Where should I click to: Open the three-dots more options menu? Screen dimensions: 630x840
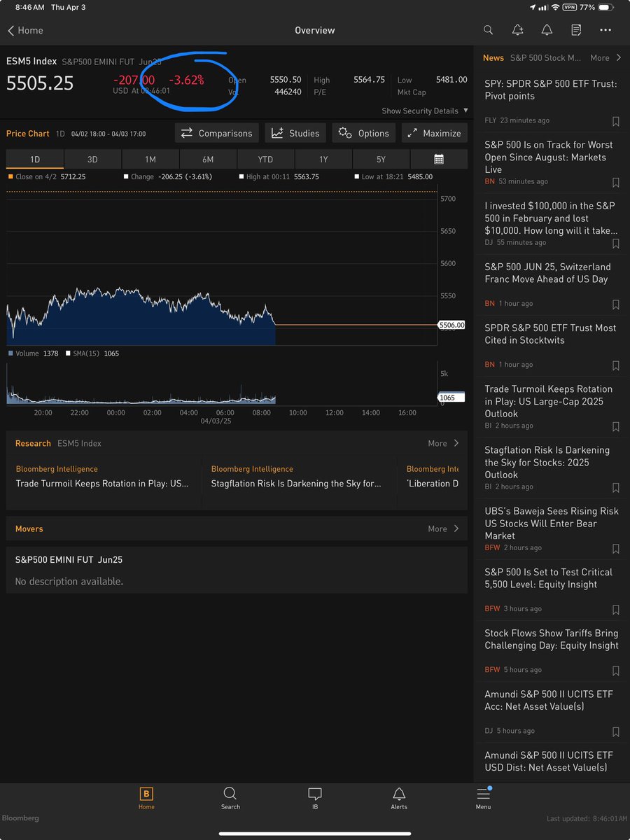[605, 30]
